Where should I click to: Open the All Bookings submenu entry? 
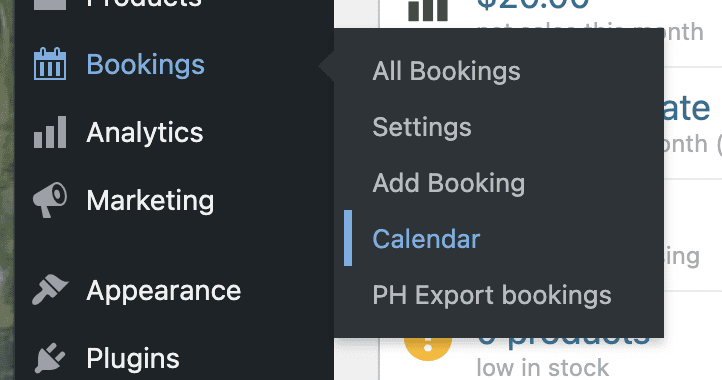point(446,71)
